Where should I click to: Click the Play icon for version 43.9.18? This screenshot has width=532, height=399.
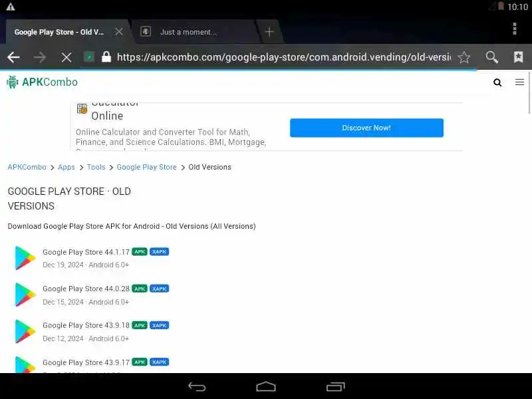[x=25, y=331]
